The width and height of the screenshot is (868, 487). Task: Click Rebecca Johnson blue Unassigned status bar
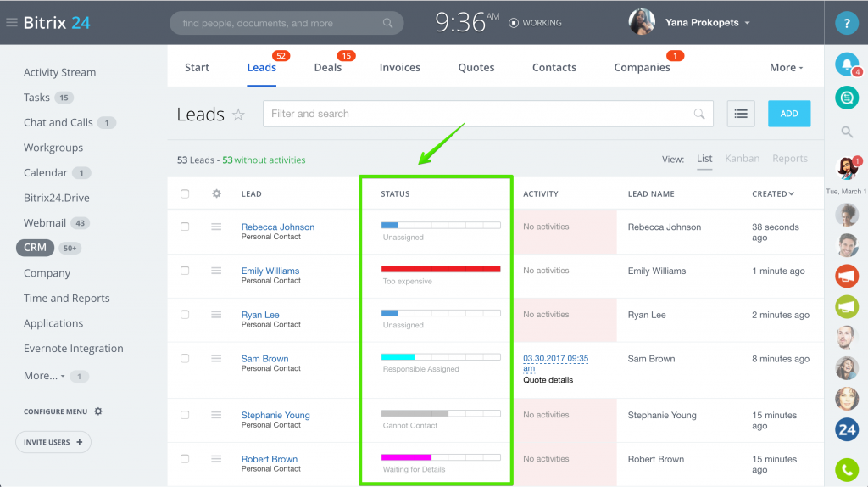[441, 226]
